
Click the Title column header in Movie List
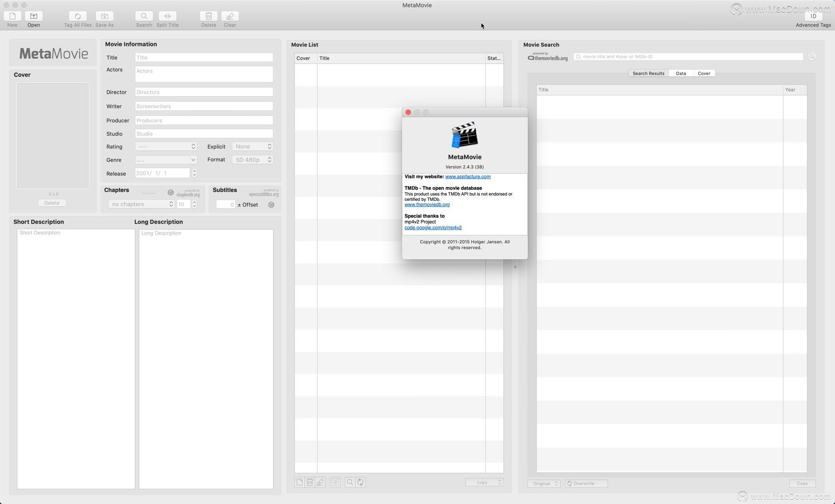[401, 59]
